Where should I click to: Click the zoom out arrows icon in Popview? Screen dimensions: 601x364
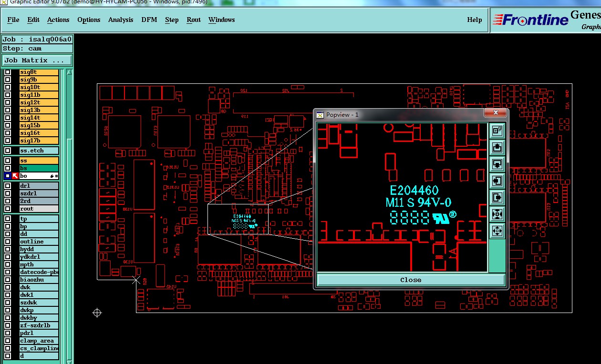click(x=497, y=231)
